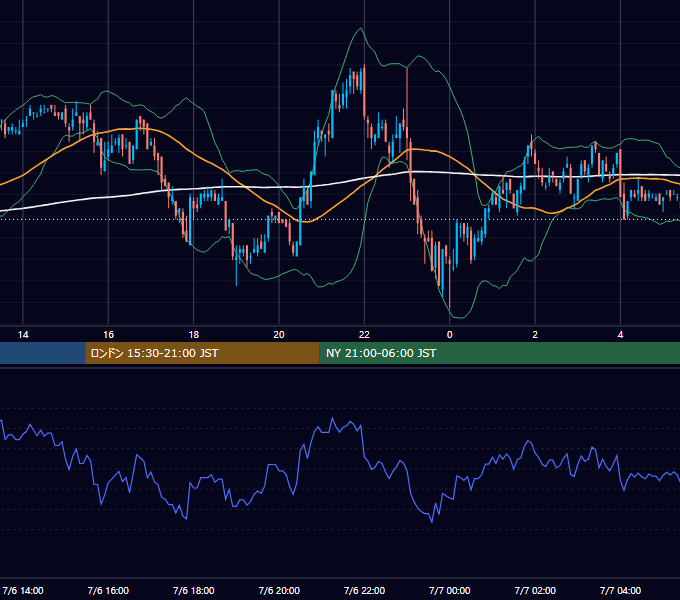The height and width of the screenshot is (600, 680).
Task: Click the 7/6 20:00 date label
Action: (279, 590)
